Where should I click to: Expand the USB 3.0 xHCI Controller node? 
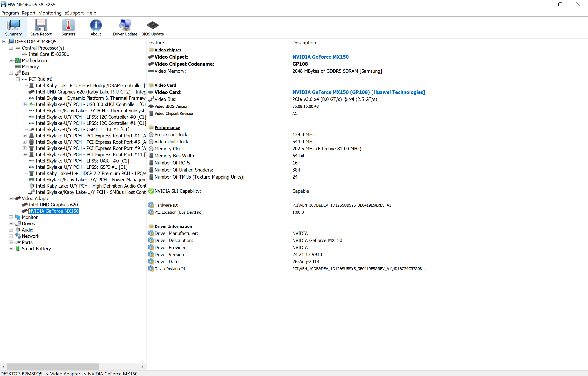pyautogui.click(x=25, y=104)
